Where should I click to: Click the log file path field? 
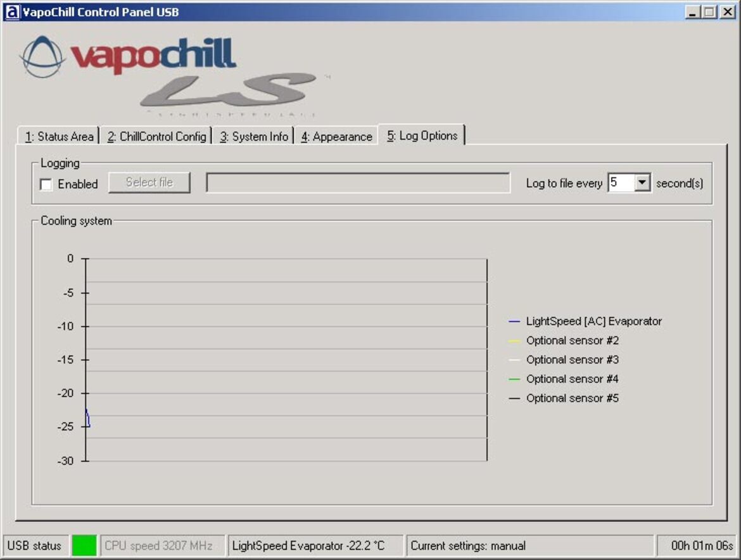point(358,182)
